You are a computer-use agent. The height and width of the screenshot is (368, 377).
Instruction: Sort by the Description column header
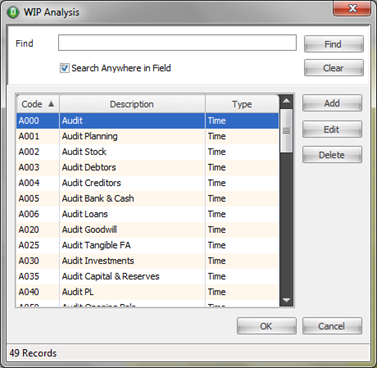pyautogui.click(x=132, y=104)
